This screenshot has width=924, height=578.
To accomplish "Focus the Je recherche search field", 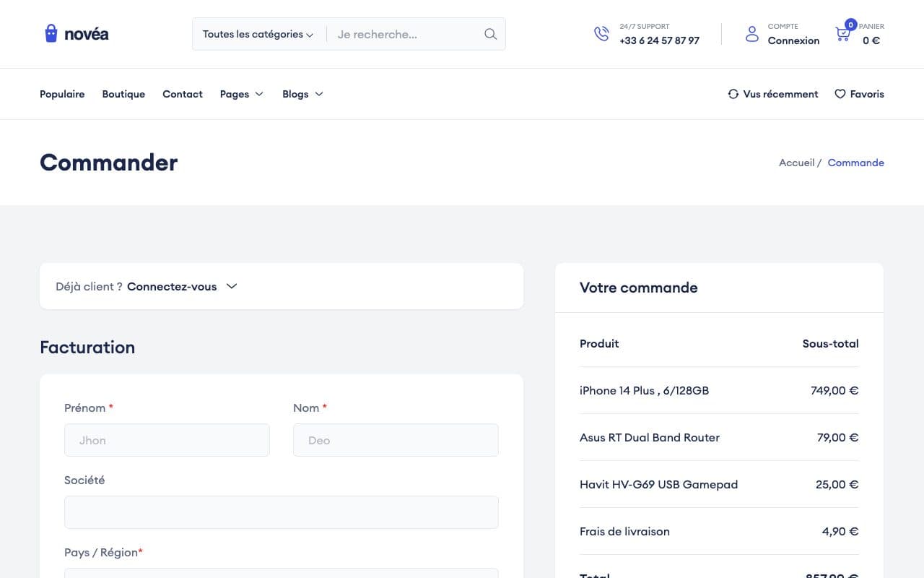I will pyautogui.click(x=404, y=34).
